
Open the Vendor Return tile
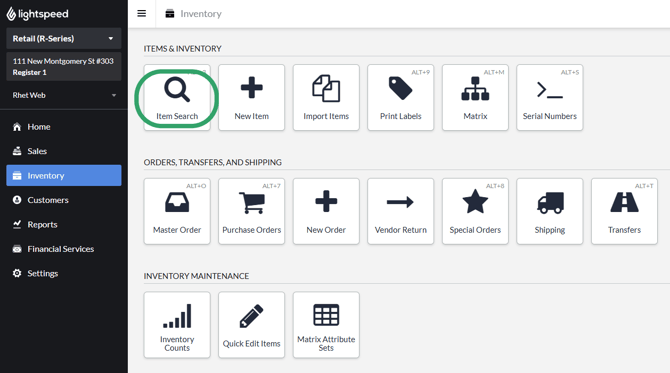coord(400,211)
